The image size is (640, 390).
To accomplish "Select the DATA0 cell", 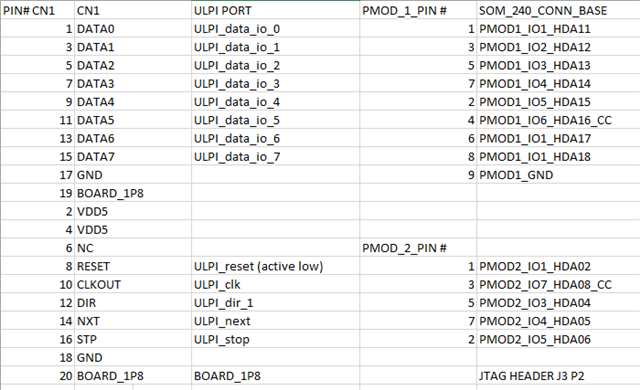I will pyautogui.click(x=133, y=29).
